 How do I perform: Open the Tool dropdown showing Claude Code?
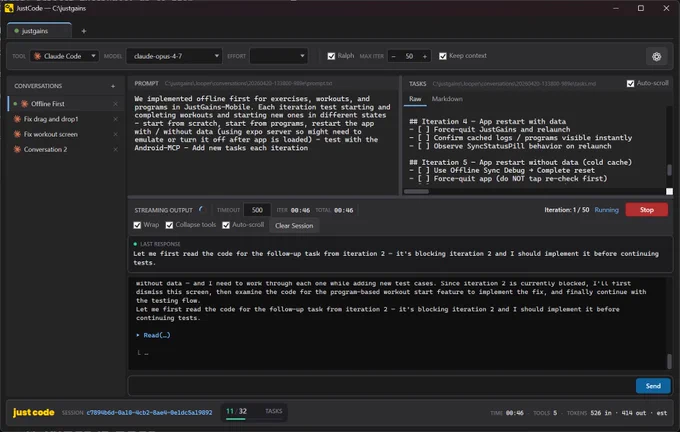[64, 56]
